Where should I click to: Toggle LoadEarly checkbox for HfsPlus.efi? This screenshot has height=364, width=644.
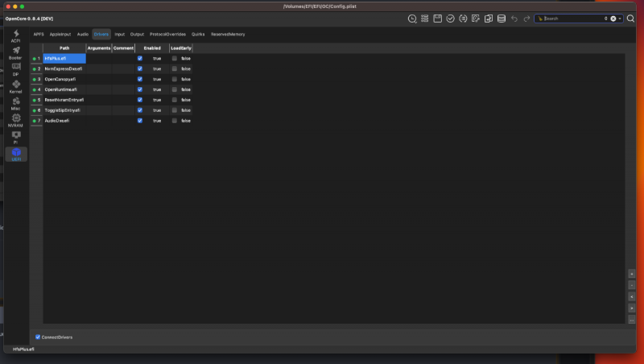click(174, 58)
